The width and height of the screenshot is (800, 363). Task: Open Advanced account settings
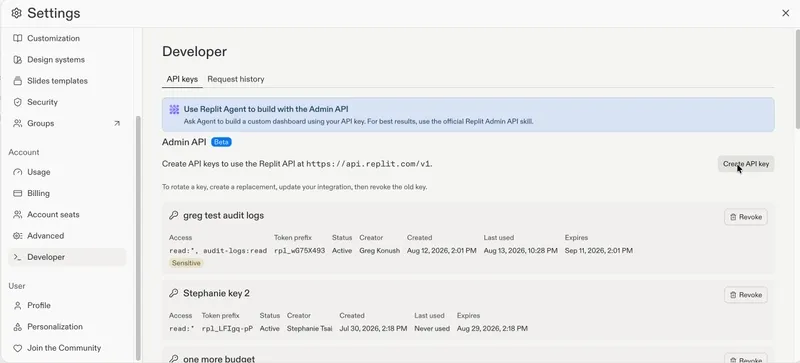coord(67,236)
